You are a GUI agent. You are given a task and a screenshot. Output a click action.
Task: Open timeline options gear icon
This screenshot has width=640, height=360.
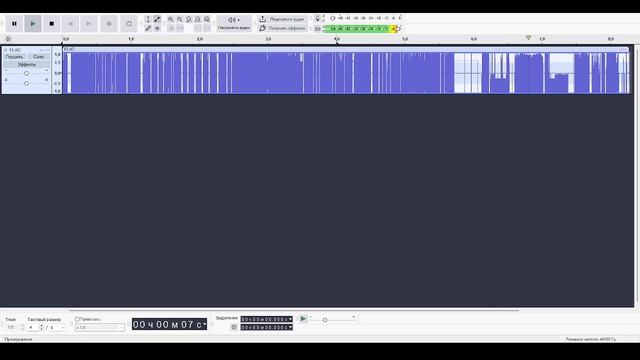pos(8,39)
